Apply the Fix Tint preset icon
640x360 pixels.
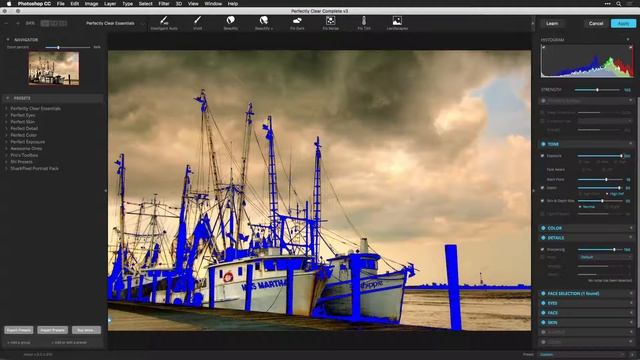(x=364, y=20)
